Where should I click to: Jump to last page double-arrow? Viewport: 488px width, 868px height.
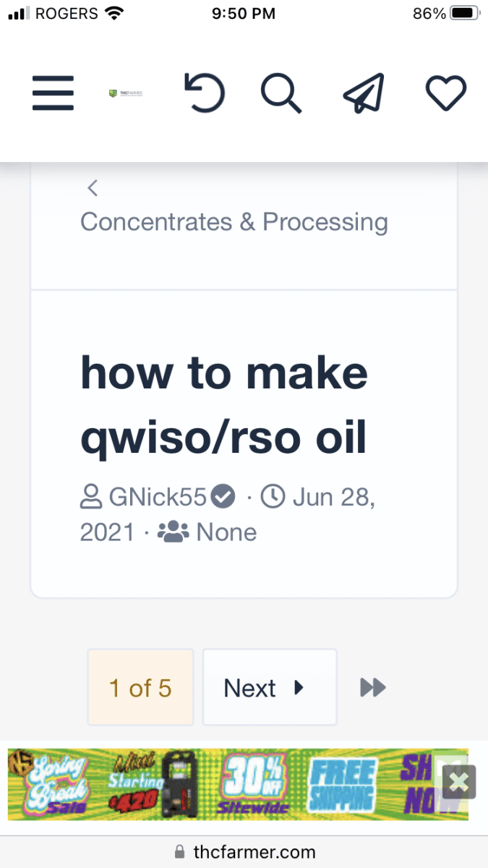click(x=373, y=687)
